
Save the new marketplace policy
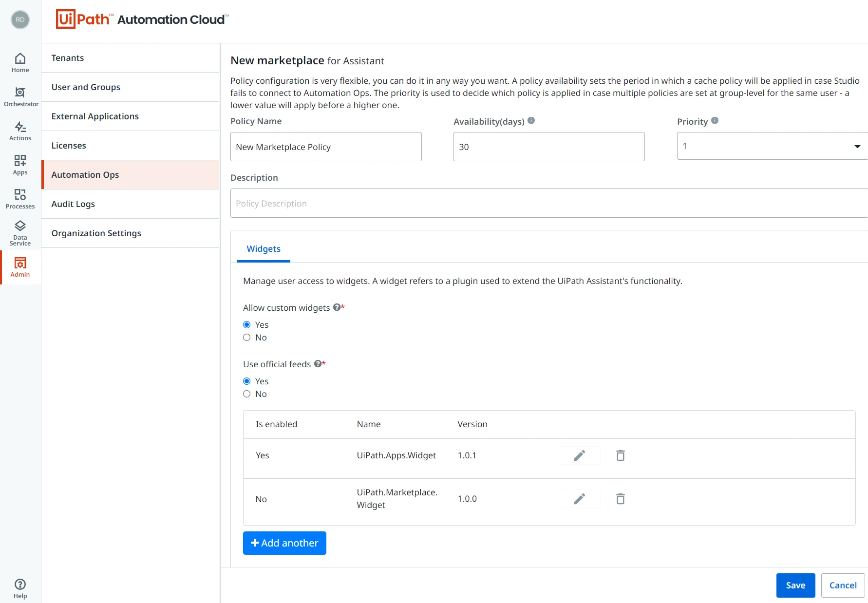795,585
